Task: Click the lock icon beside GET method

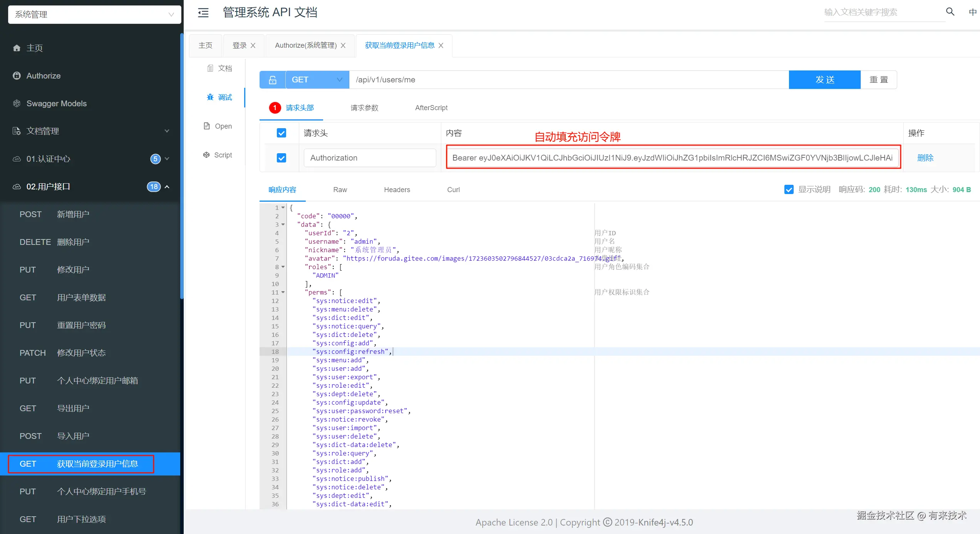Action: coord(273,80)
